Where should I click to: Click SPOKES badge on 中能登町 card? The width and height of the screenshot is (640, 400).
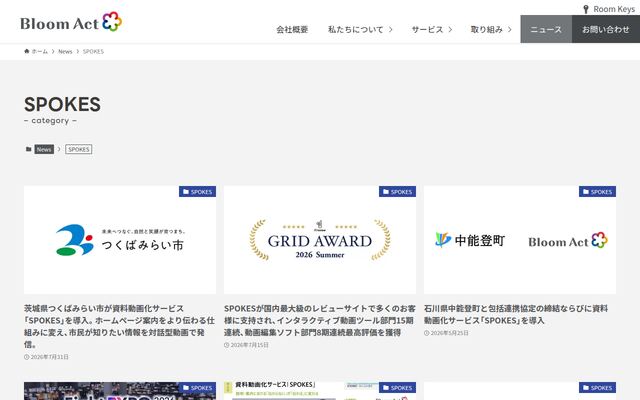click(597, 191)
